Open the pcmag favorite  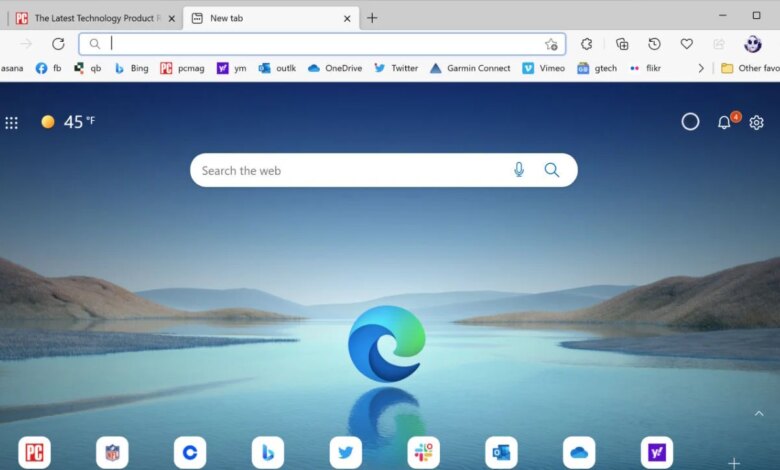coord(183,69)
